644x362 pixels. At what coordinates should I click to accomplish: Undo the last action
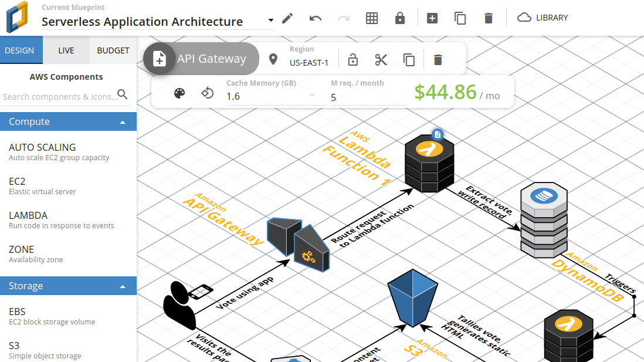click(315, 18)
